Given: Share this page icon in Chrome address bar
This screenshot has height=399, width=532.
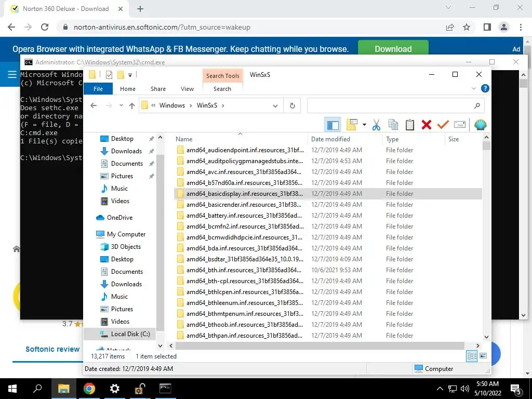Looking at the screenshot, I should [450, 27].
